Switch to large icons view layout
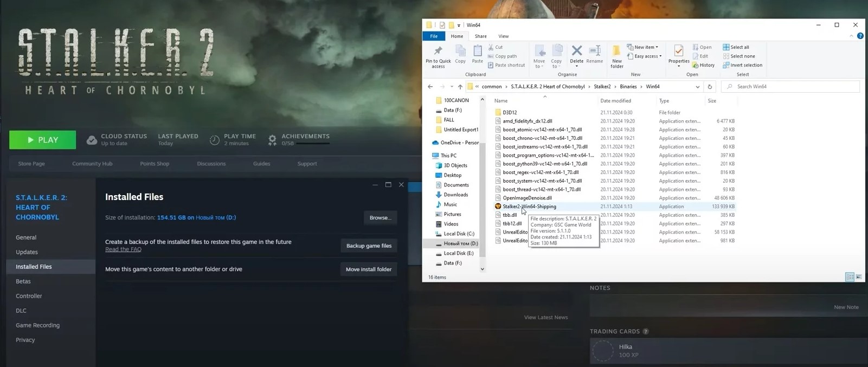Image resolution: width=868 pixels, height=367 pixels. pyautogui.click(x=859, y=277)
